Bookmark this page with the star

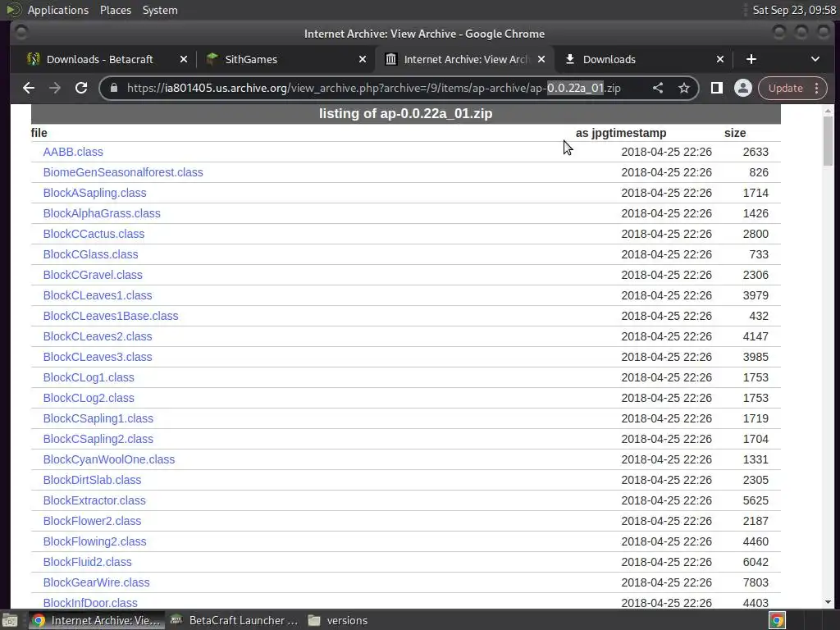(683, 88)
